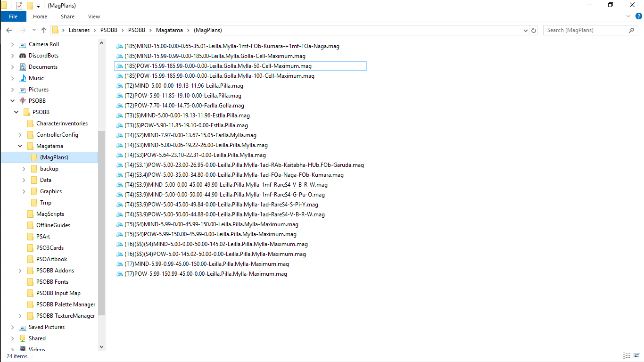Select the (185)POW 100-Cell-Maximum.mag file icon
Viewport: 644px width, 362px height.
click(119, 76)
